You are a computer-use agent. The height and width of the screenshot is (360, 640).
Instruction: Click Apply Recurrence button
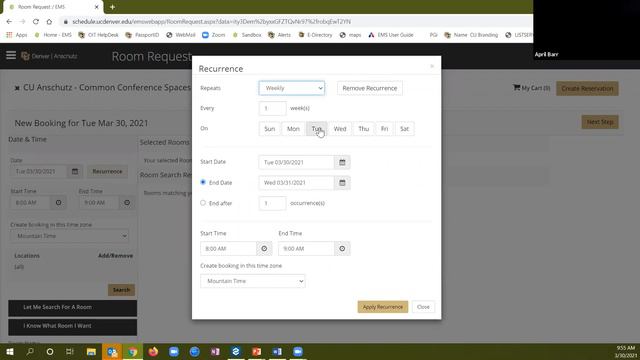click(382, 307)
